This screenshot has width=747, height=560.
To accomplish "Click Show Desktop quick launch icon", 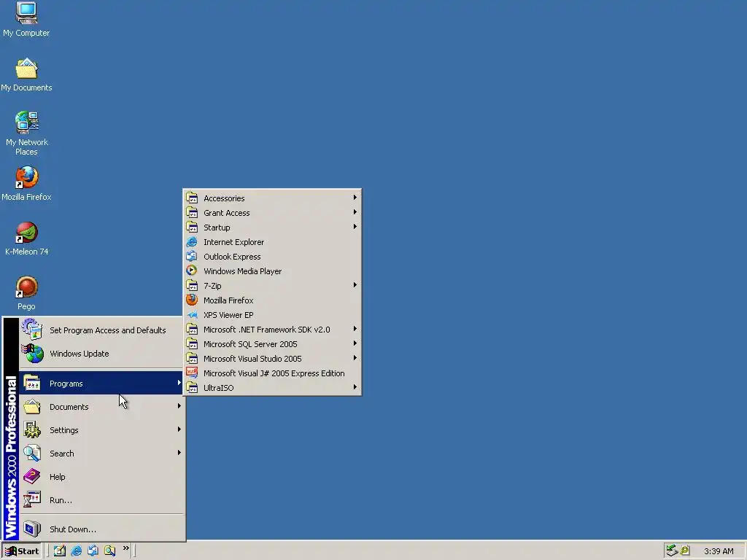I will click(60, 551).
